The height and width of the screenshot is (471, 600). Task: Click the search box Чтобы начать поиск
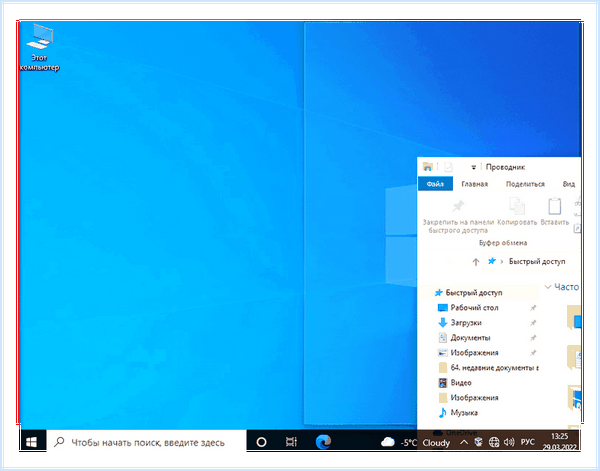click(x=147, y=442)
